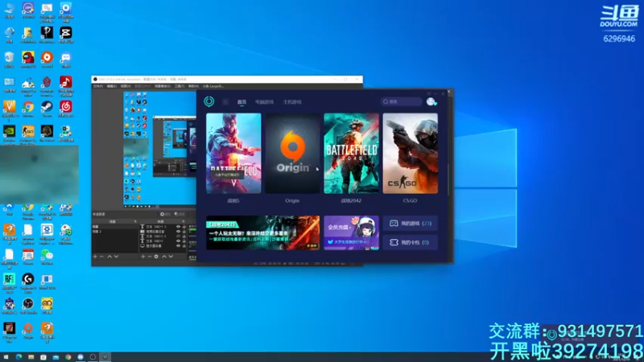This screenshot has width=644, height=362.
Task: Open Chrome from the taskbar
Action: point(68,357)
